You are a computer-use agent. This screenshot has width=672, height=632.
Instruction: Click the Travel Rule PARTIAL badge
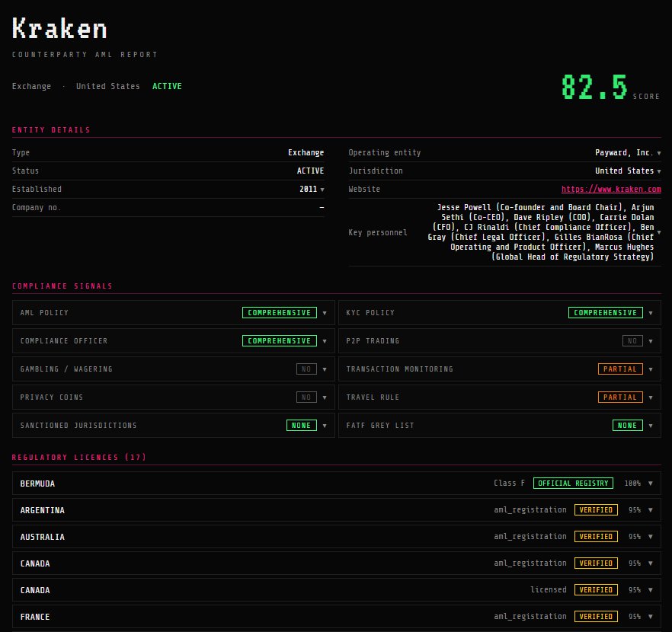[x=620, y=397]
